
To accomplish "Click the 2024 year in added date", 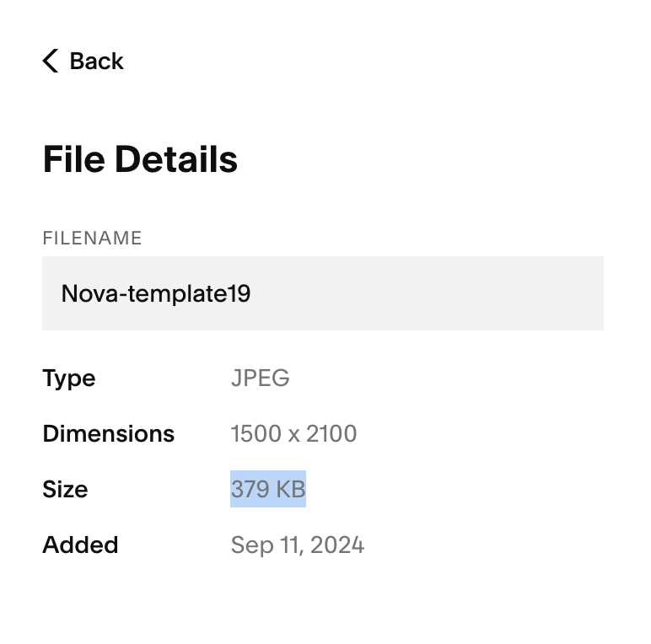I will [x=337, y=545].
